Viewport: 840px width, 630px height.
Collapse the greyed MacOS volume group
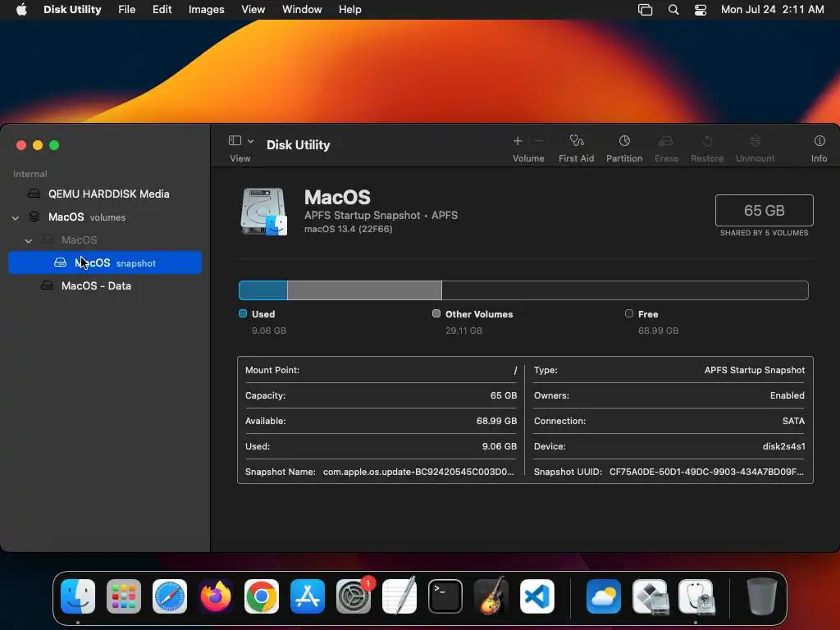click(29, 240)
